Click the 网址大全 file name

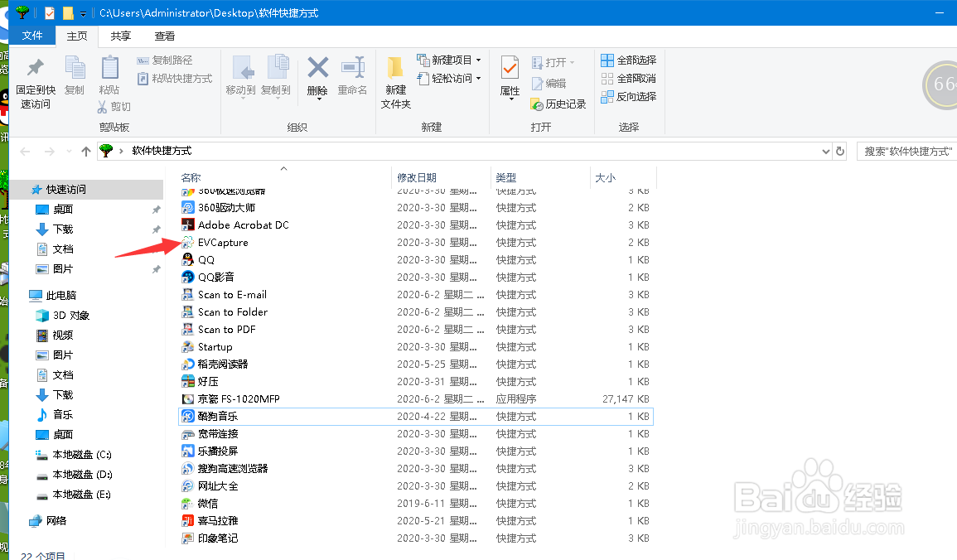pos(218,486)
